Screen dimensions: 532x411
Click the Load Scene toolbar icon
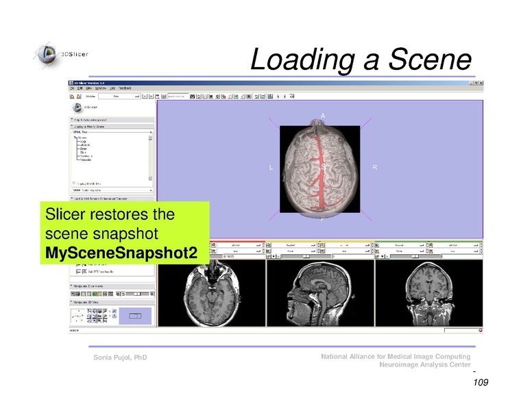(x=72, y=97)
